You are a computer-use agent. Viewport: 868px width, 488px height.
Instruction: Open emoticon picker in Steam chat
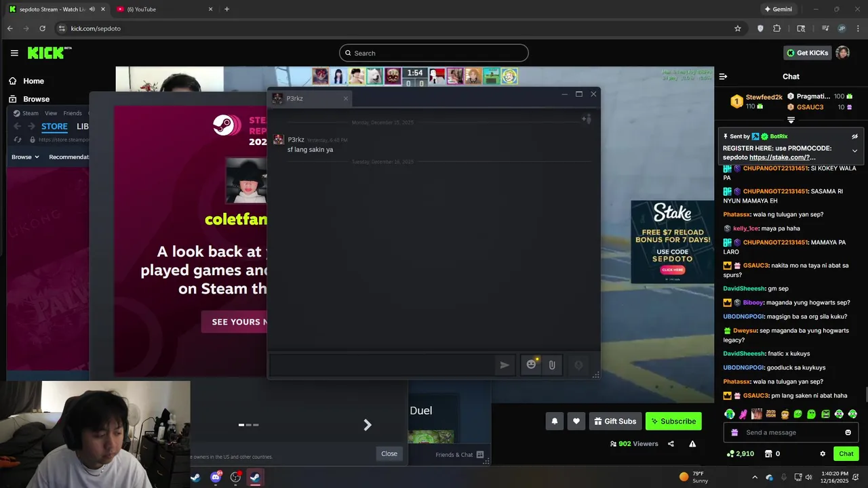532,365
